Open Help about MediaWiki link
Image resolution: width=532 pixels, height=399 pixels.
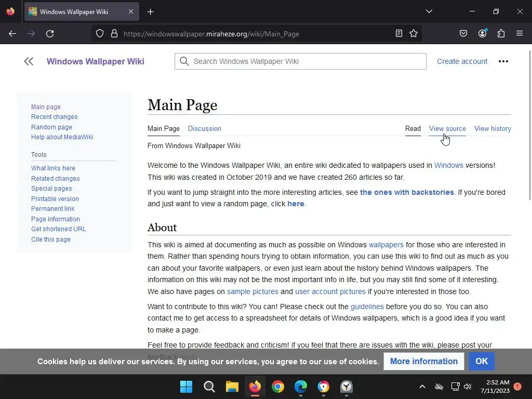coord(62,137)
